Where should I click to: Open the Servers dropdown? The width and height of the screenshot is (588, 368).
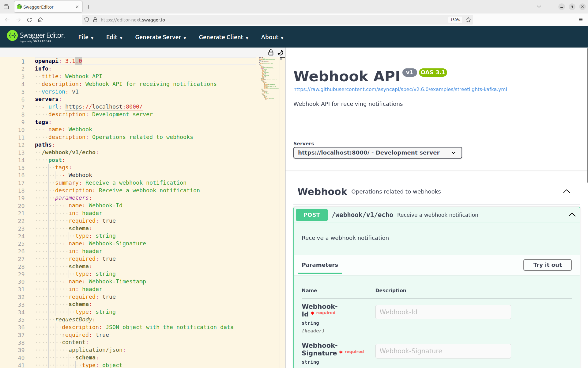click(377, 153)
